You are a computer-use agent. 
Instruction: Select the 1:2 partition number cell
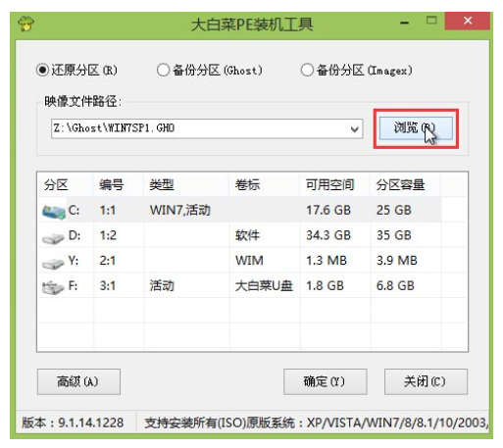(x=108, y=235)
